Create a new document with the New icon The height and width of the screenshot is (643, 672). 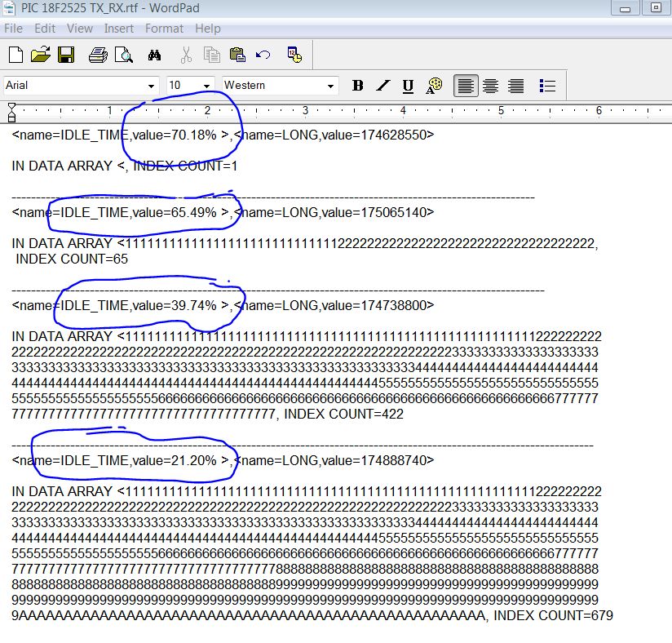coord(15,55)
